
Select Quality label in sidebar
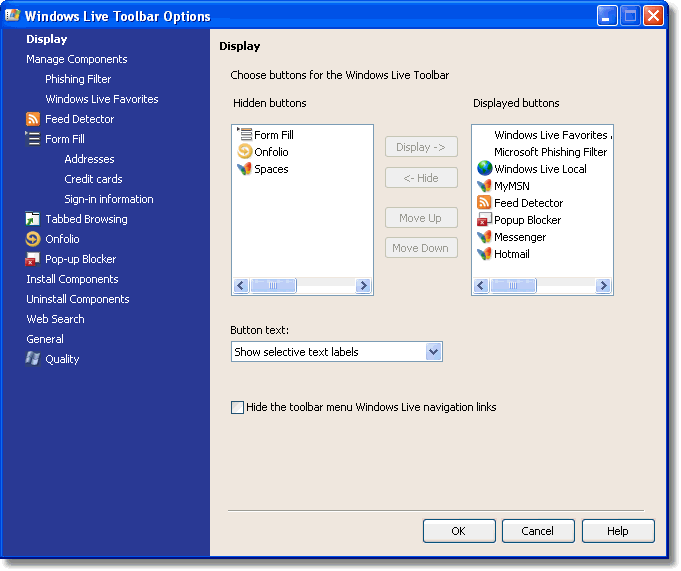62,359
